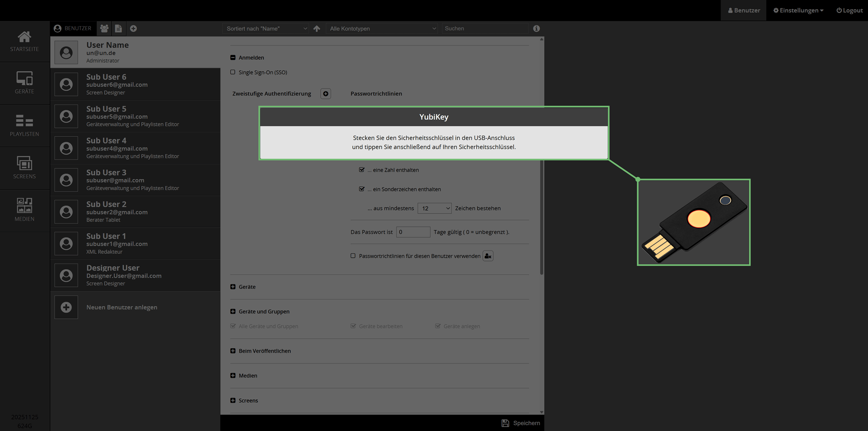The height and width of the screenshot is (431, 868).
Task: Click the Speichern button
Action: (x=521, y=423)
